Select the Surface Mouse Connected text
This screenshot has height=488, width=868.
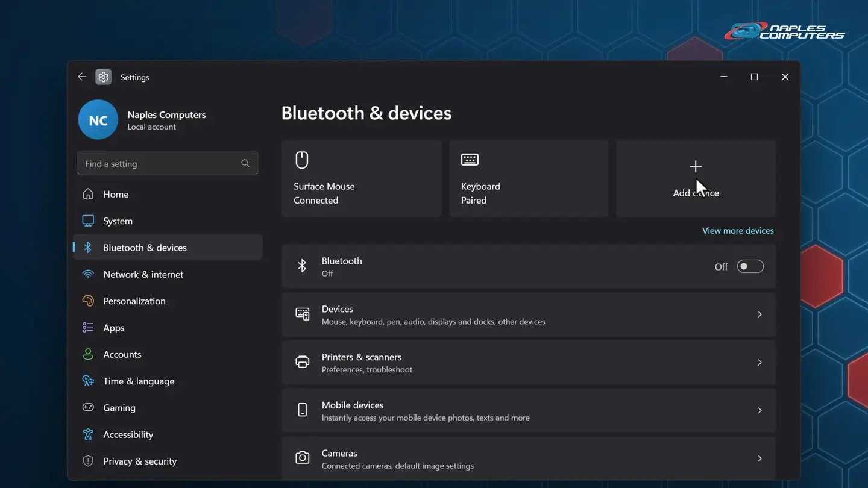coord(324,193)
